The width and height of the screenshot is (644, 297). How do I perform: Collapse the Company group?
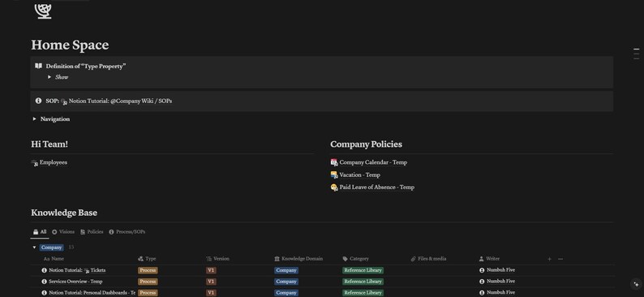click(x=35, y=247)
